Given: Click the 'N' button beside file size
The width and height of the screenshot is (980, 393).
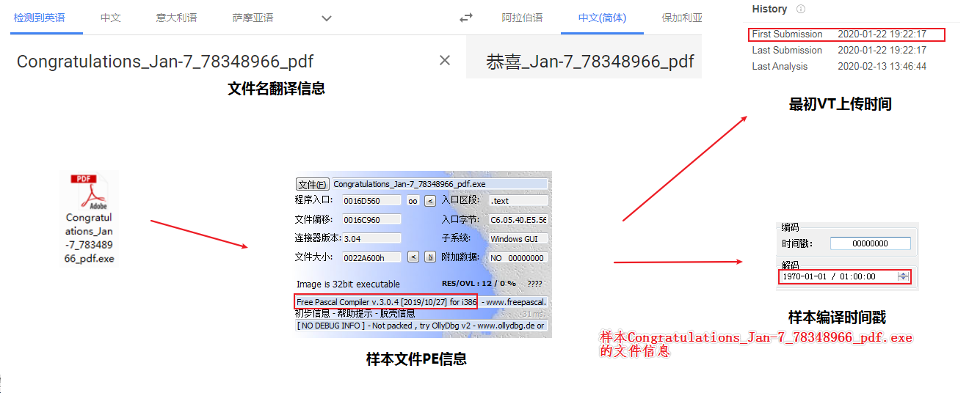Looking at the screenshot, I should click(x=430, y=257).
